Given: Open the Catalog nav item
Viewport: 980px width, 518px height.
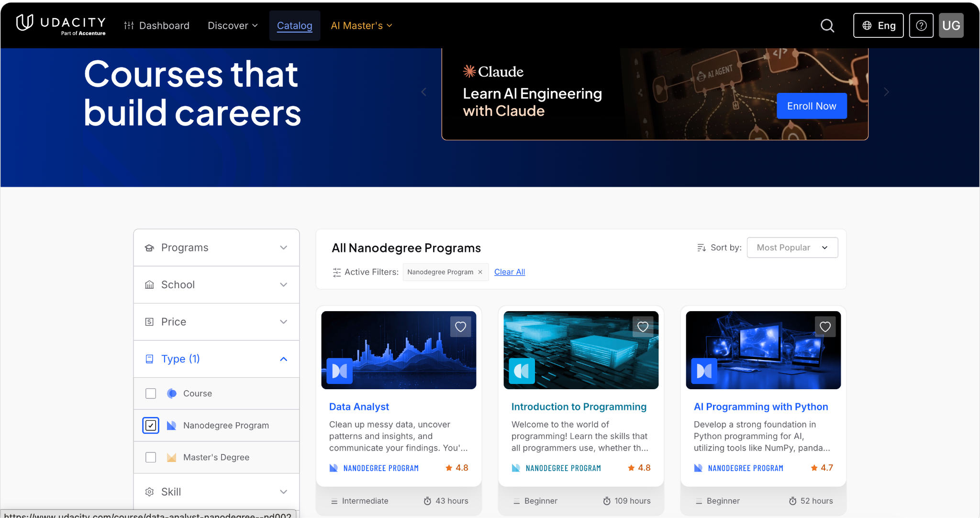Looking at the screenshot, I should [x=295, y=25].
